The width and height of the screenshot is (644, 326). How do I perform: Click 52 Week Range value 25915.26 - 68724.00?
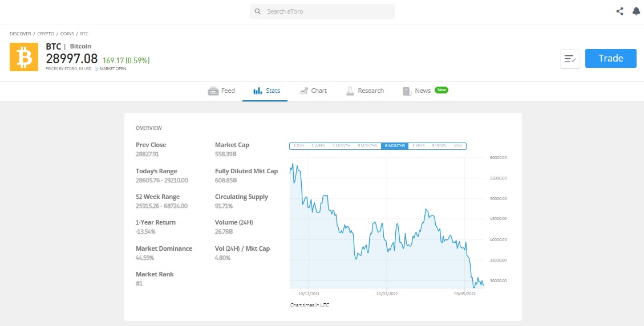[x=161, y=206]
